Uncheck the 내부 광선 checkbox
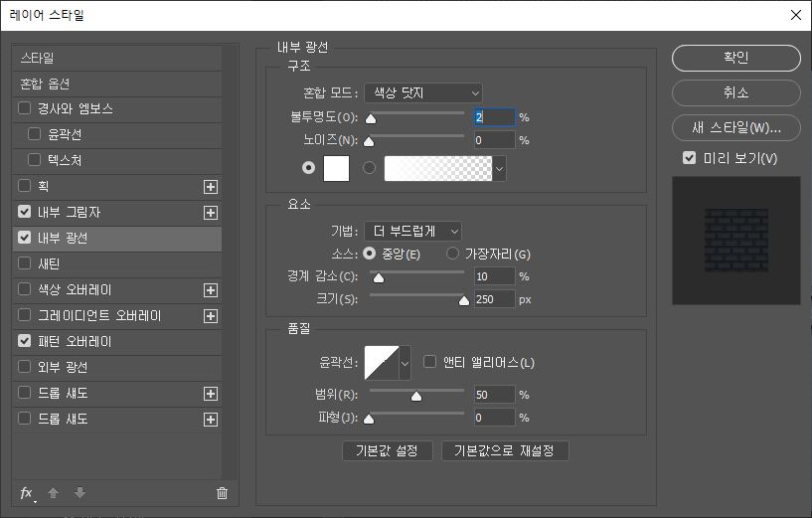The image size is (812, 518). (x=24, y=238)
